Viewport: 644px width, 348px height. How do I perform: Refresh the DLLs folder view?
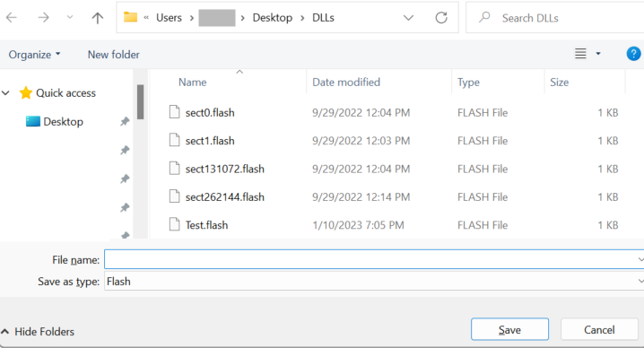tap(441, 18)
